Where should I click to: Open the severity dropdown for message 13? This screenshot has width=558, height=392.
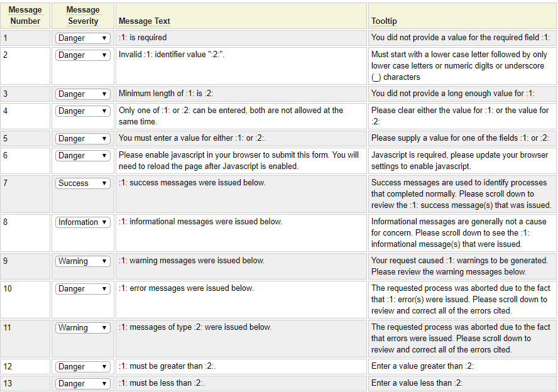pos(83,384)
